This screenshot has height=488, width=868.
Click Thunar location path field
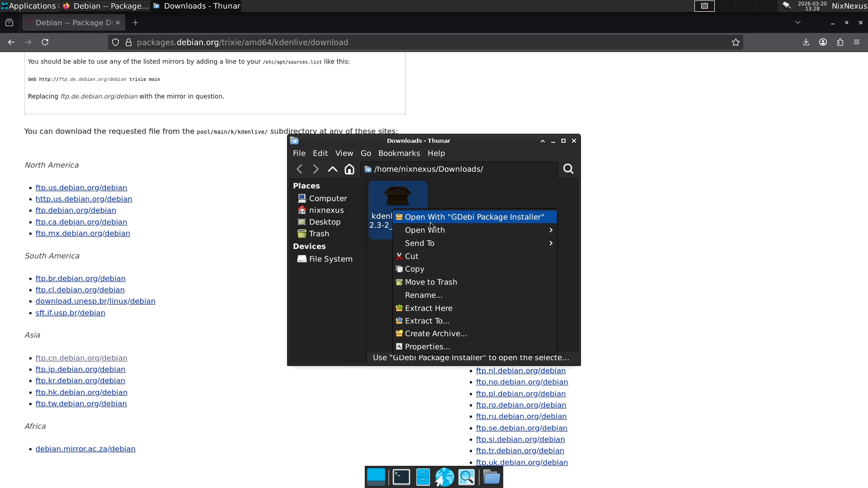(x=459, y=169)
